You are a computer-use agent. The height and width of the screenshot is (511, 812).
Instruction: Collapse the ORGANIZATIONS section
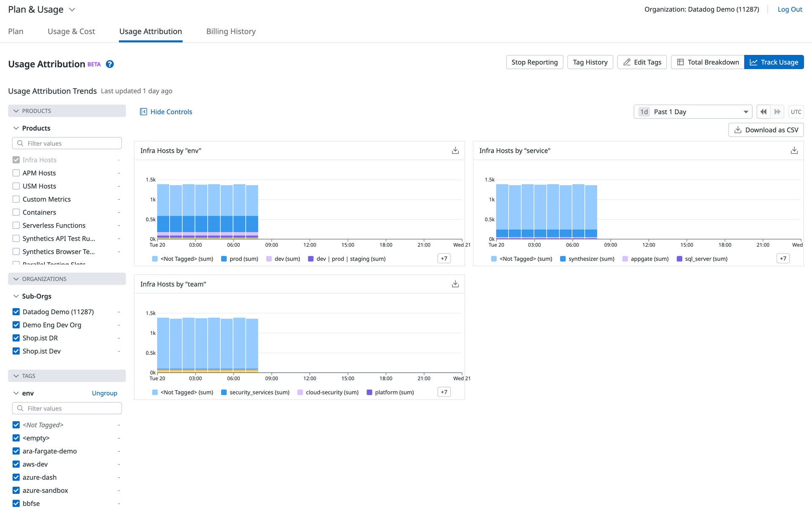[16, 279]
